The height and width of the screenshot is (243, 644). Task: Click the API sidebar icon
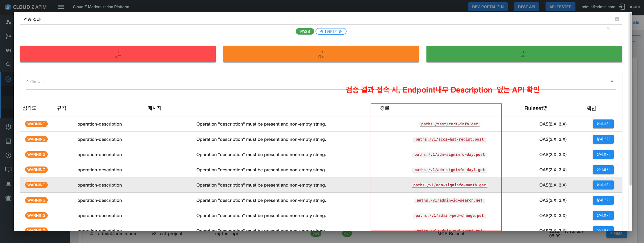click(8, 51)
